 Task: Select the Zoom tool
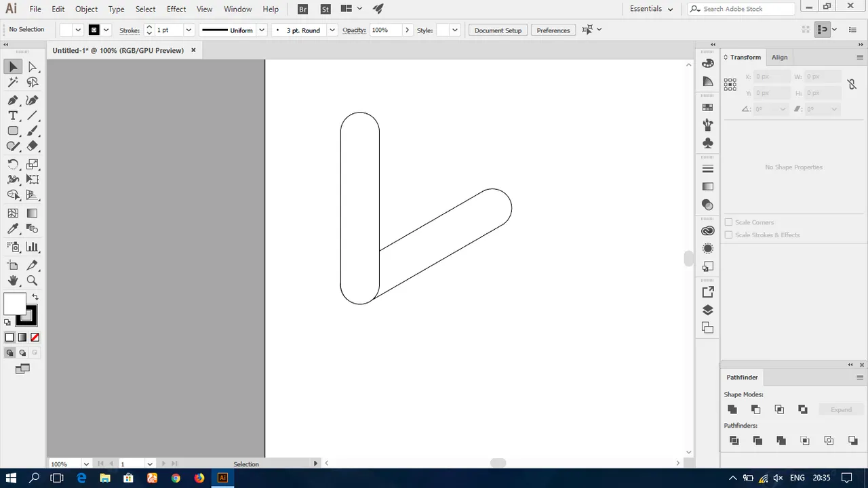(x=33, y=281)
